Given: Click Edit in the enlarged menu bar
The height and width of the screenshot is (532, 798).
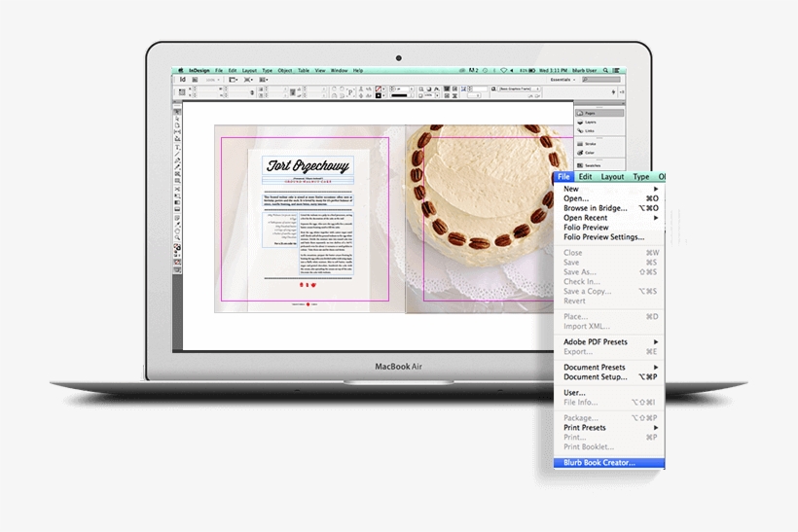Looking at the screenshot, I should click(585, 176).
